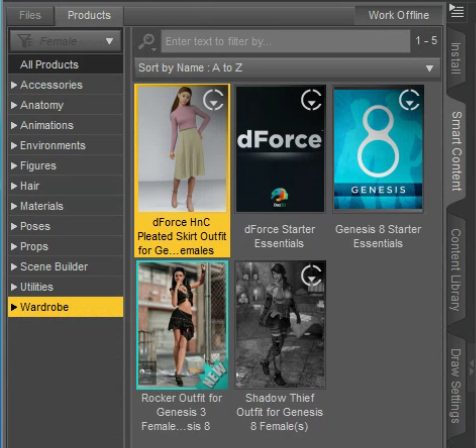This screenshot has height=448, width=476.
Task: Open the Smart Content side tab
Action: pos(456,152)
